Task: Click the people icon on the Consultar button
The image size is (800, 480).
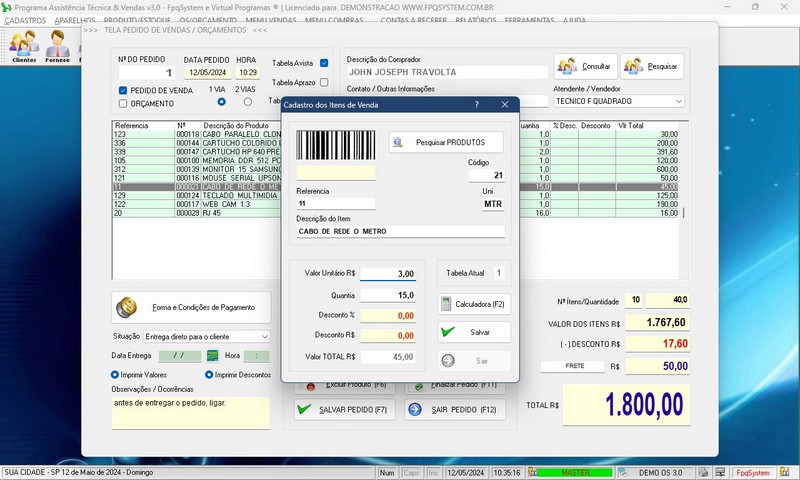Action: point(567,66)
